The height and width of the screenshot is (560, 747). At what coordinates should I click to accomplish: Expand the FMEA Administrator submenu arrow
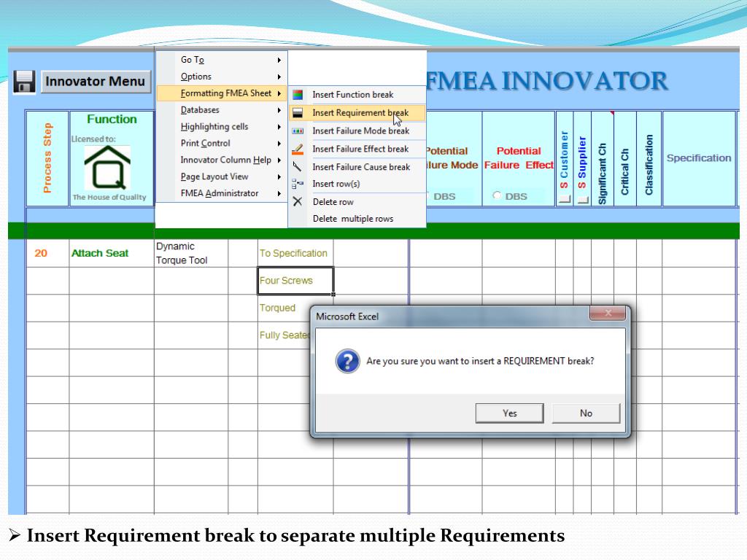tap(279, 193)
